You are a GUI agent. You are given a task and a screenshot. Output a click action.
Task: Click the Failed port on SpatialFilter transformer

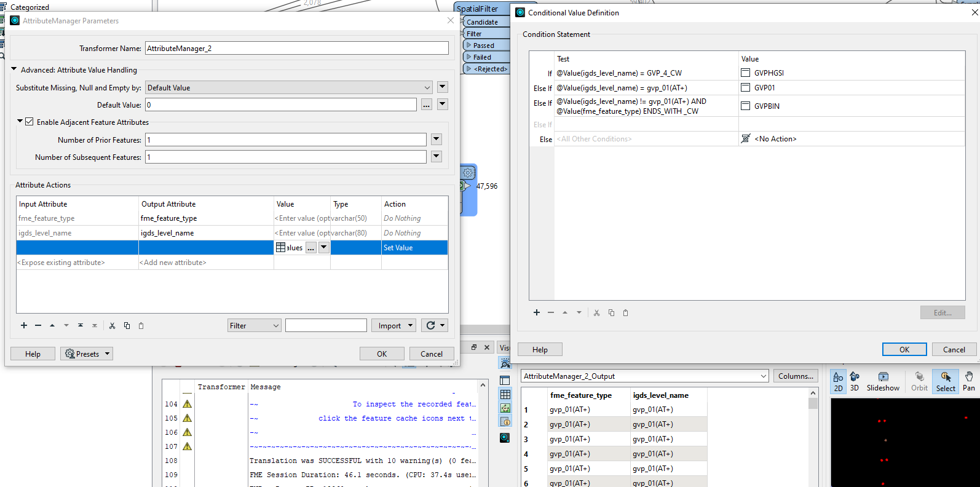(x=487, y=57)
